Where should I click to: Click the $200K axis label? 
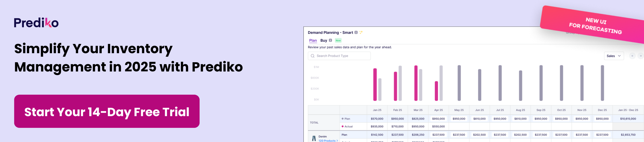[x=315, y=89]
